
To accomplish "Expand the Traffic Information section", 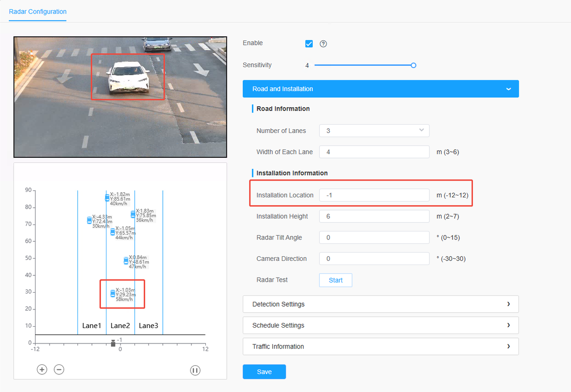I will click(x=381, y=346).
